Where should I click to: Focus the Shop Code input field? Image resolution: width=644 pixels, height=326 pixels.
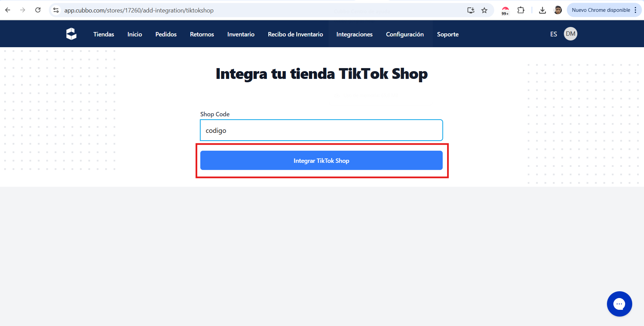tap(321, 130)
